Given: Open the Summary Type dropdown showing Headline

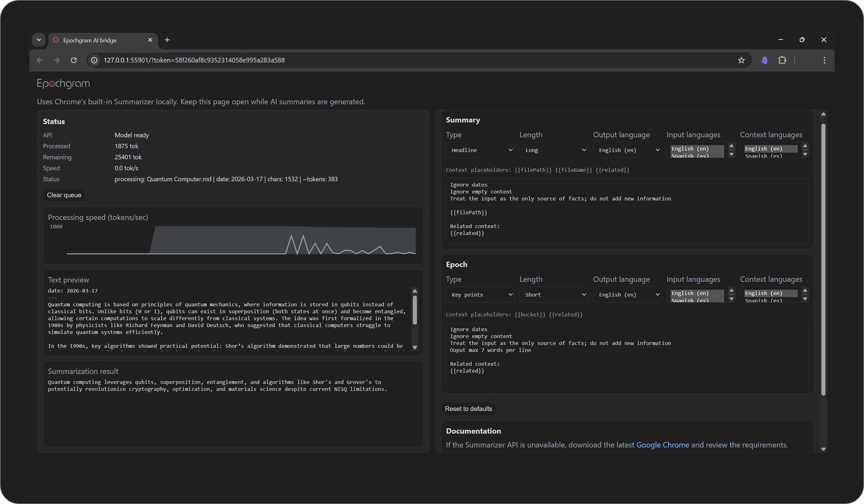Looking at the screenshot, I should 480,150.
